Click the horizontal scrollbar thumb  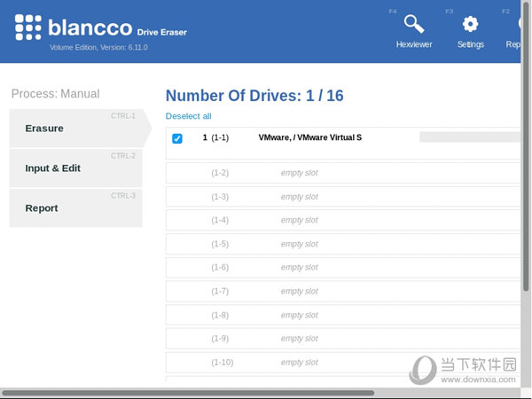pos(188,393)
